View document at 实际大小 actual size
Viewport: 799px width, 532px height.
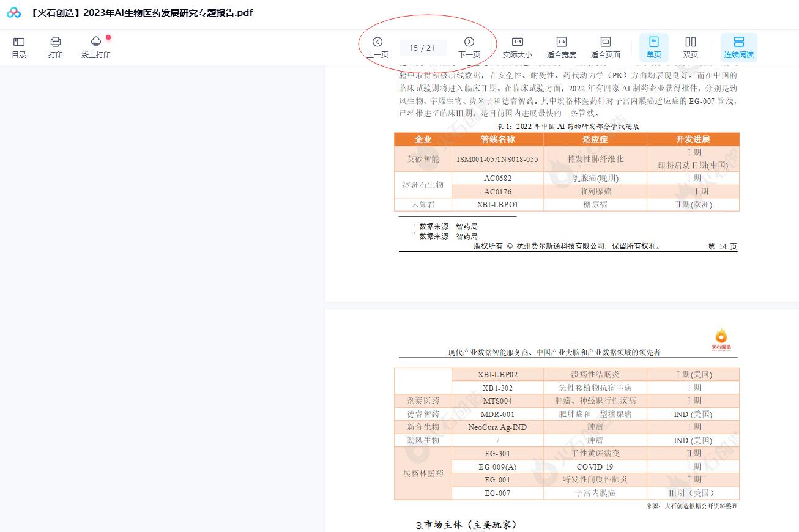click(518, 47)
